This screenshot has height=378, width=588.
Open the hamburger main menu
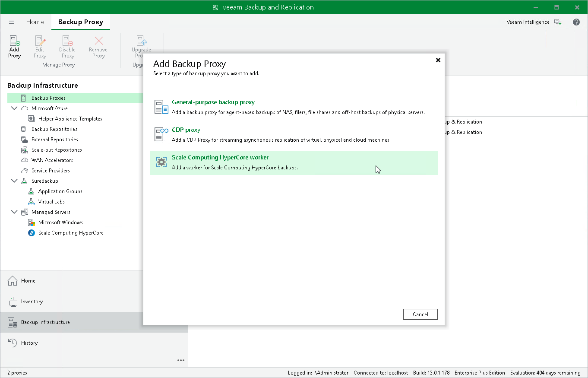point(12,22)
